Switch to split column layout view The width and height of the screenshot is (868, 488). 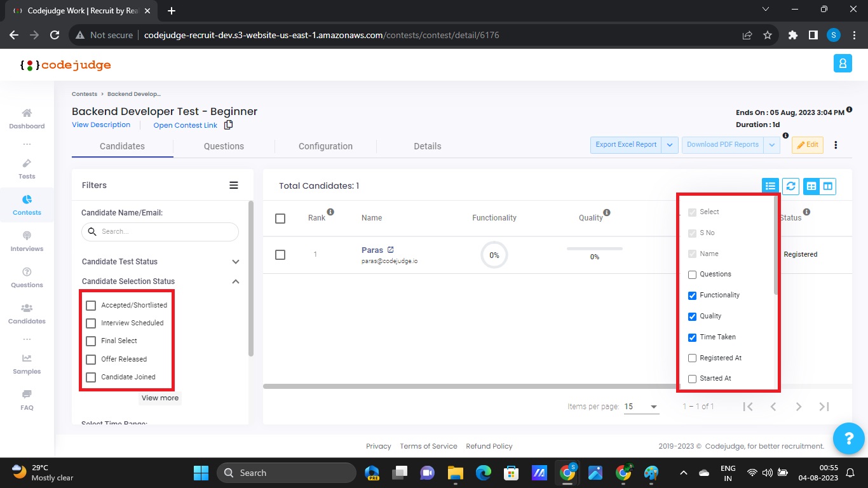[828, 186]
